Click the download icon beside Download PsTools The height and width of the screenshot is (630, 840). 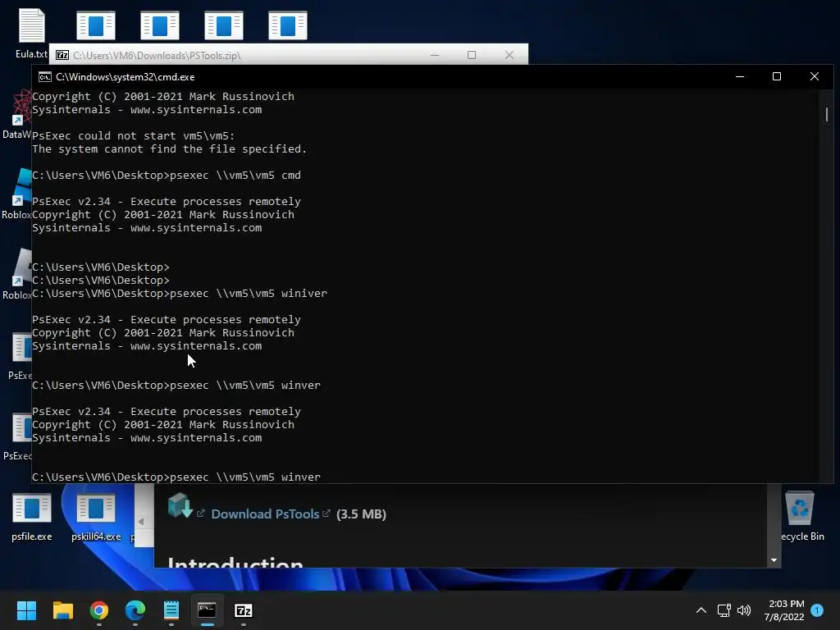pos(180,505)
